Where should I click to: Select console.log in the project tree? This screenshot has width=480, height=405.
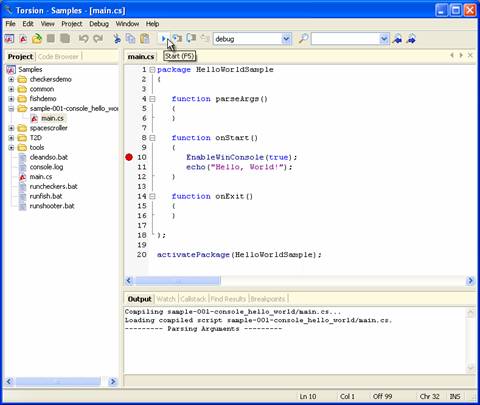pyautogui.click(x=46, y=167)
